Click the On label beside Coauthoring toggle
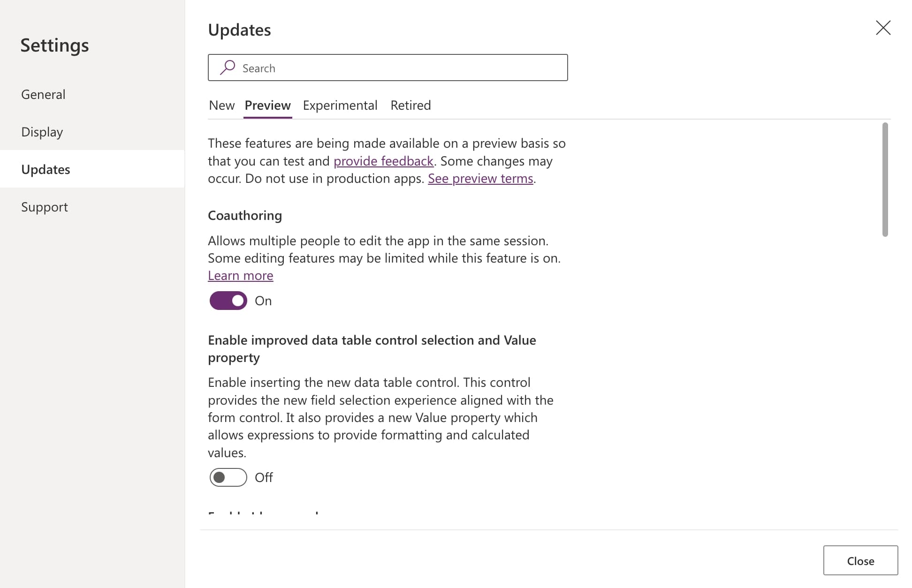Viewport: 912px width, 588px height. coord(263,301)
